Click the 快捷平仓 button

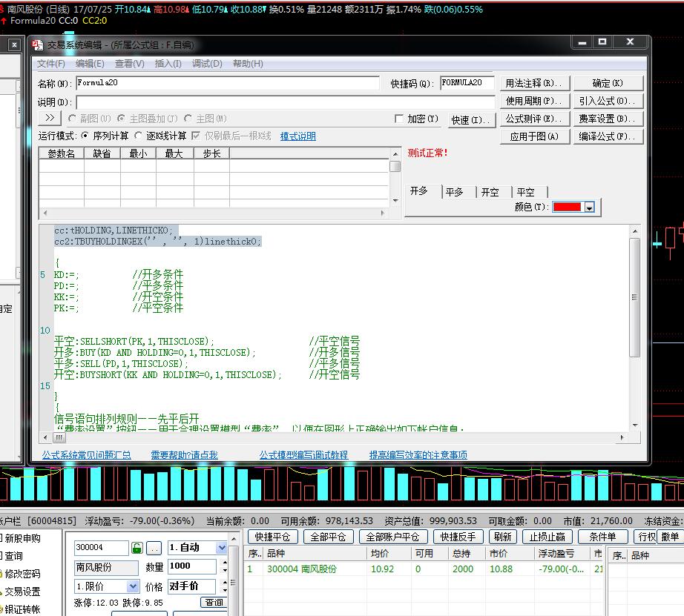click(x=273, y=537)
